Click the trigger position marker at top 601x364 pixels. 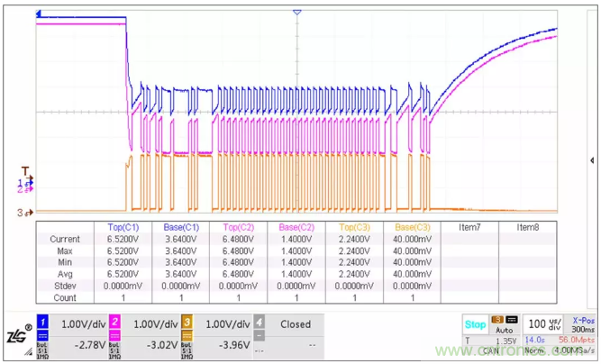coord(296,13)
